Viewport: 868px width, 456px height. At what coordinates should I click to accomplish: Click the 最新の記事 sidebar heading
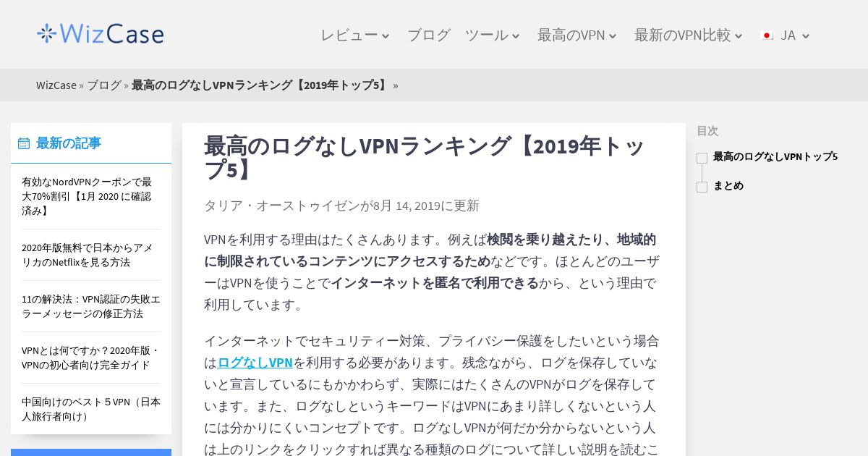coord(69,143)
